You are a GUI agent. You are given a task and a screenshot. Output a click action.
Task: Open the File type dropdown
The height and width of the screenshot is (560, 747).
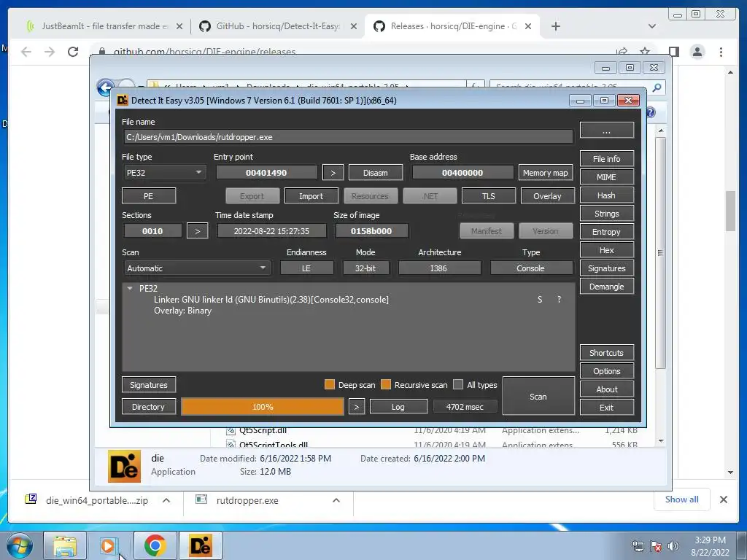(x=165, y=172)
